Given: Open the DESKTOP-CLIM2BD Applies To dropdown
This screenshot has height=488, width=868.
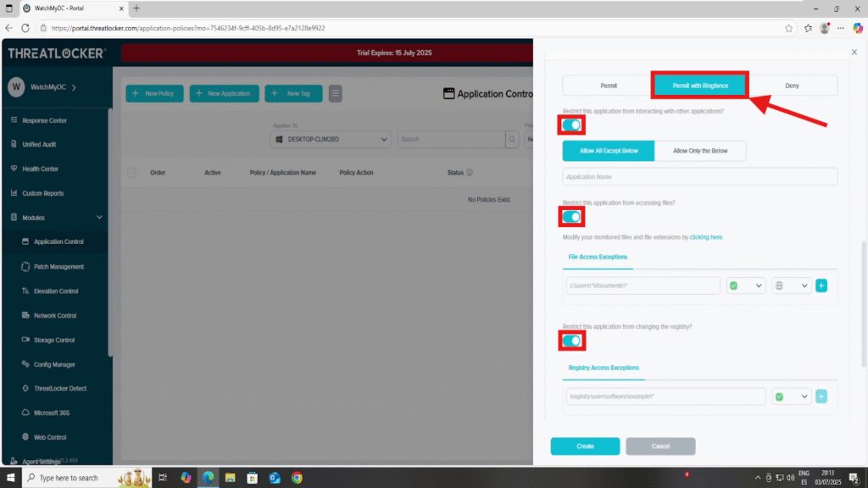Looking at the screenshot, I should point(331,140).
